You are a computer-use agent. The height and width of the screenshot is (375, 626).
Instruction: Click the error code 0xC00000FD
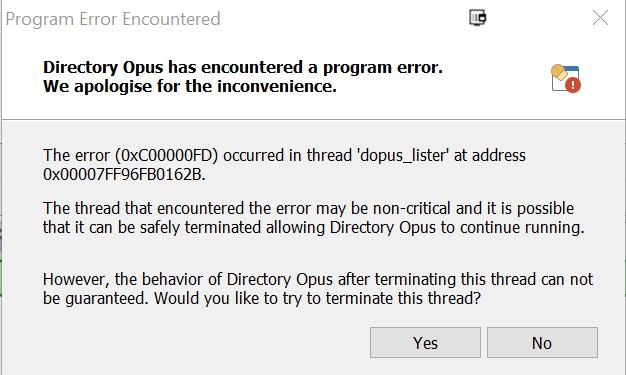[166, 155]
